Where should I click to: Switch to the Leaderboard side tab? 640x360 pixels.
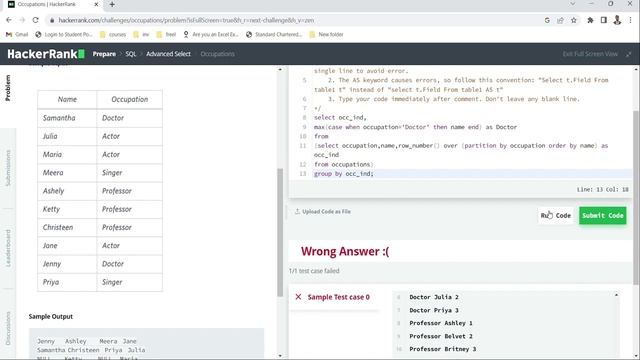coord(8,248)
